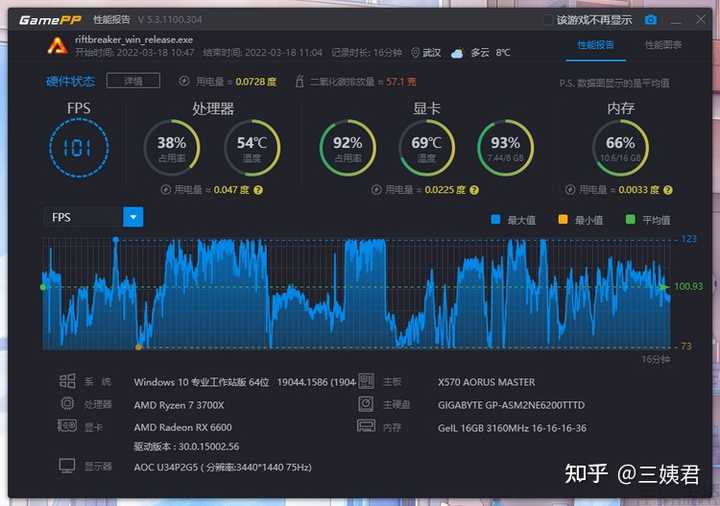Click the 123 max value label
Image resolution: width=720 pixels, height=506 pixels.
click(x=689, y=239)
